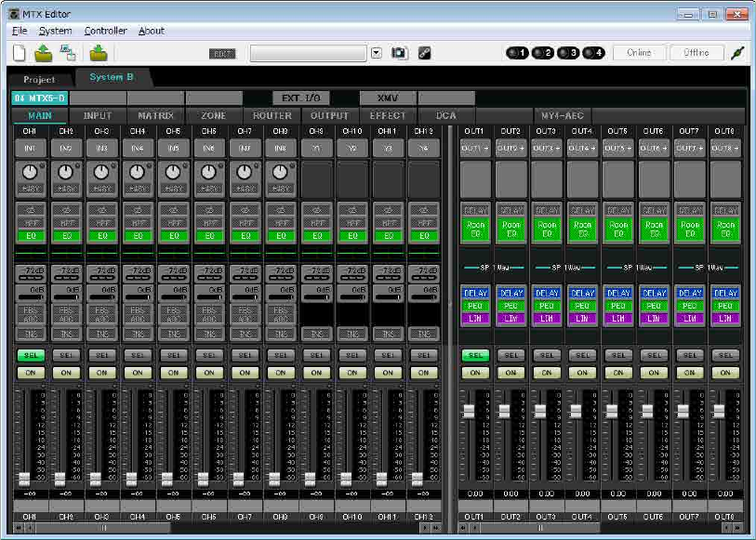Open the device configuration wizard icon
This screenshot has width=756, height=540.
click(68, 52)
